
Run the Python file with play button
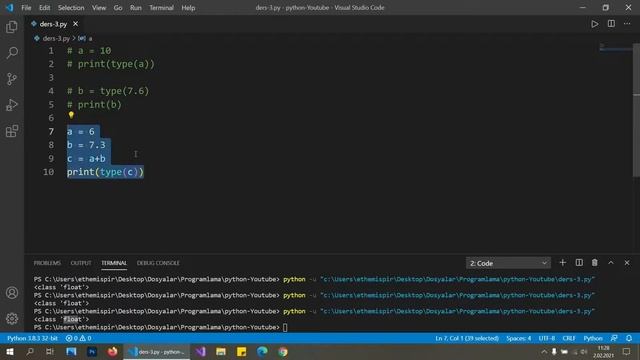click(595, 24)
